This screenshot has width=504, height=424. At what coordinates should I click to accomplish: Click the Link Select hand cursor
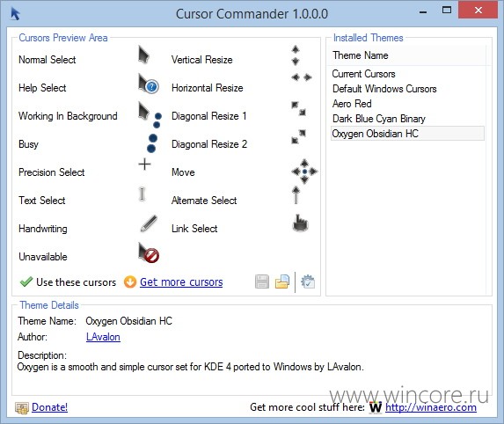coord(301,223)
